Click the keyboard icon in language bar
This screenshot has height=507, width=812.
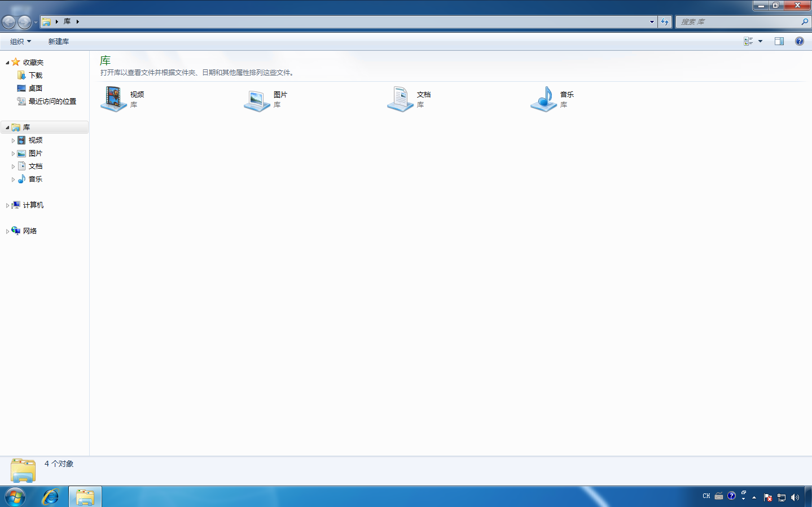(719, 496)
